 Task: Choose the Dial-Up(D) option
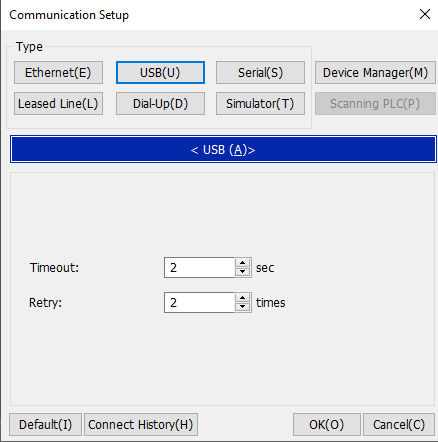160,104
